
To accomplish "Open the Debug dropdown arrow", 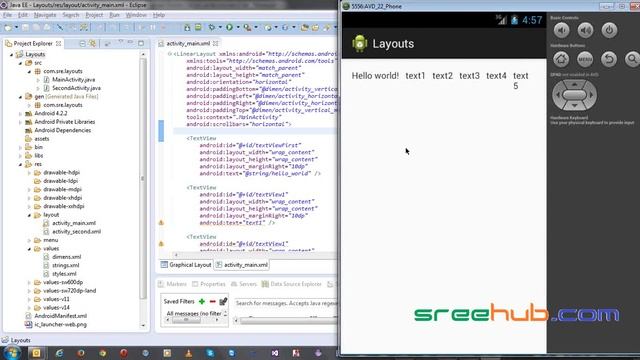I will (220, 27).
